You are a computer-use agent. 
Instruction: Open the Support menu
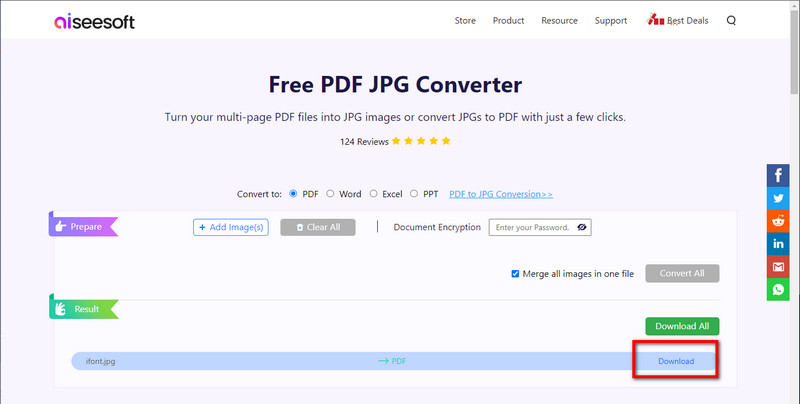point(611,20)
